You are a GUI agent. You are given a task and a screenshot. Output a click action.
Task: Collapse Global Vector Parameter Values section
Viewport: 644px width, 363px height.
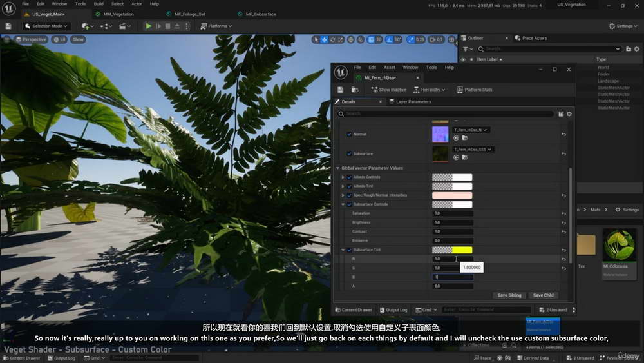click(337, 168)
